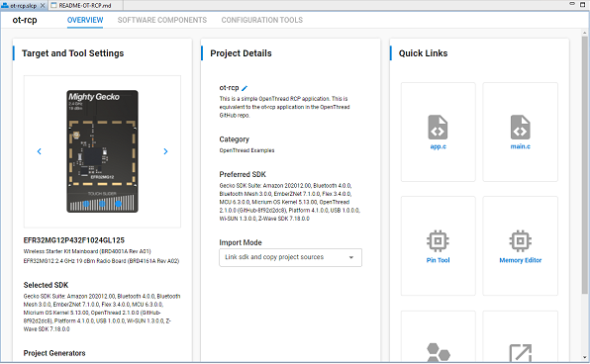Viewport: 590px width, 364px height.
Task: Switch to the Overview tab
Action: 85,21
